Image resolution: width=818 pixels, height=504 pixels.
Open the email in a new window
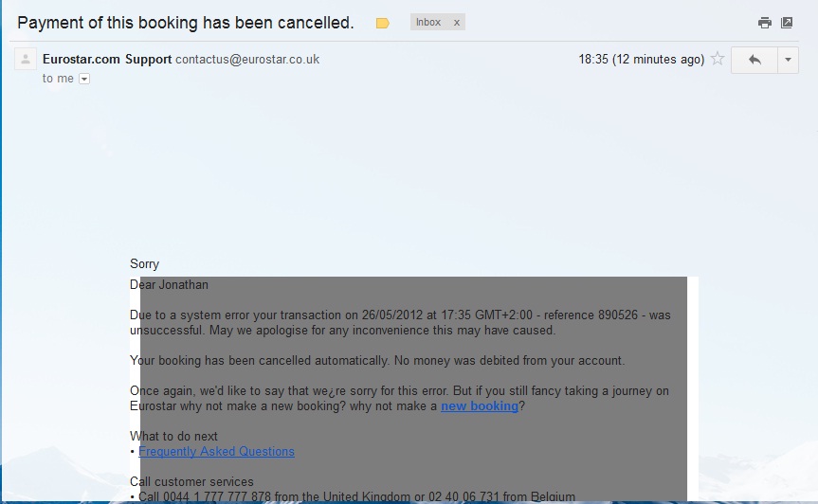tap(787, 23)
